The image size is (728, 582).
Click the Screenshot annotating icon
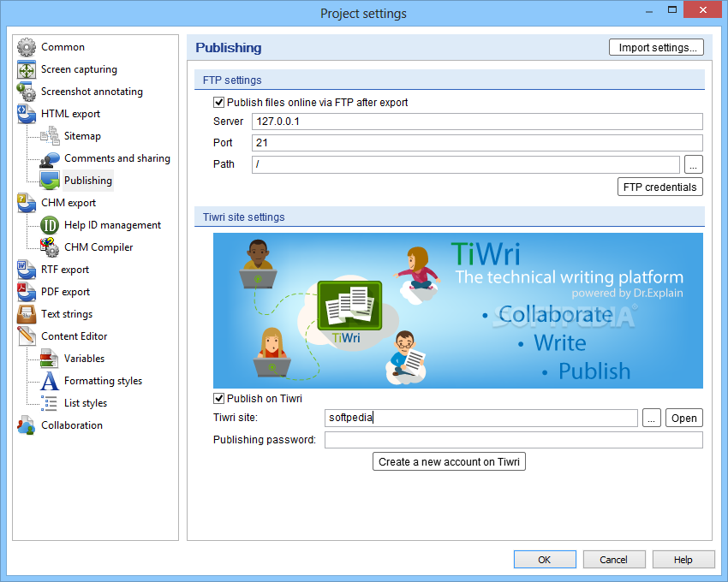[x=27, y=92]
